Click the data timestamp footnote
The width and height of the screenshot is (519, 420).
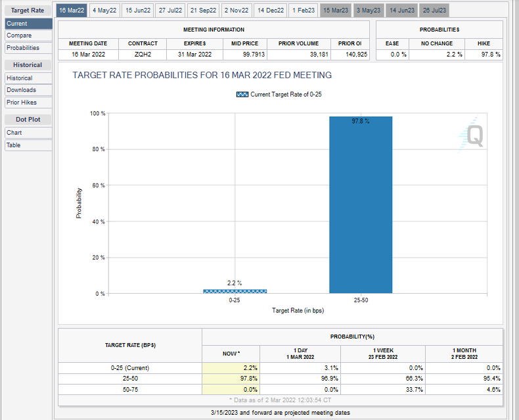[280, 400]
